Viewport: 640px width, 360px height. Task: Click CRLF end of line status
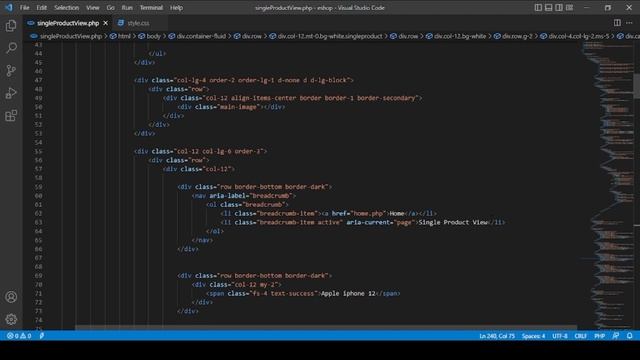pyautogui.click(x=580, y=336)
